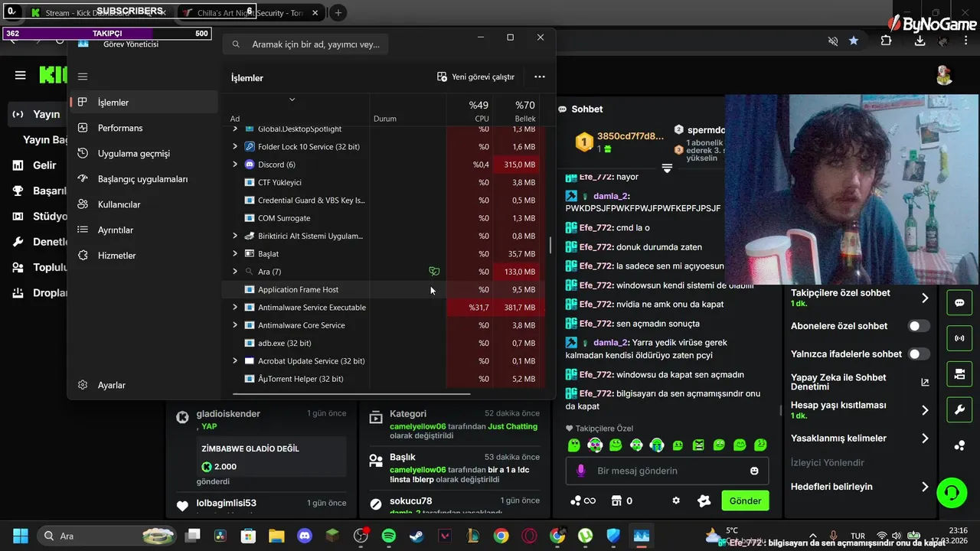980x551 pixels.
Task: Open Başlangıç uygulamaları in Task Manager
Action: pyautogui.click(x=144, y=179)
